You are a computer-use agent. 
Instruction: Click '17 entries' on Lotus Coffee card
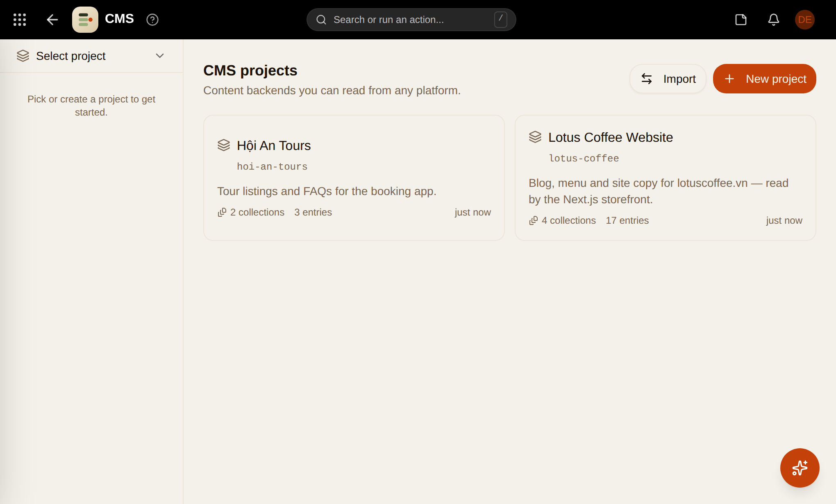(627, 220)
